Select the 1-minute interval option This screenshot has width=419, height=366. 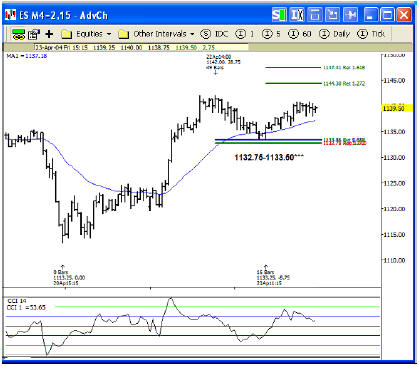pos(245,34)
